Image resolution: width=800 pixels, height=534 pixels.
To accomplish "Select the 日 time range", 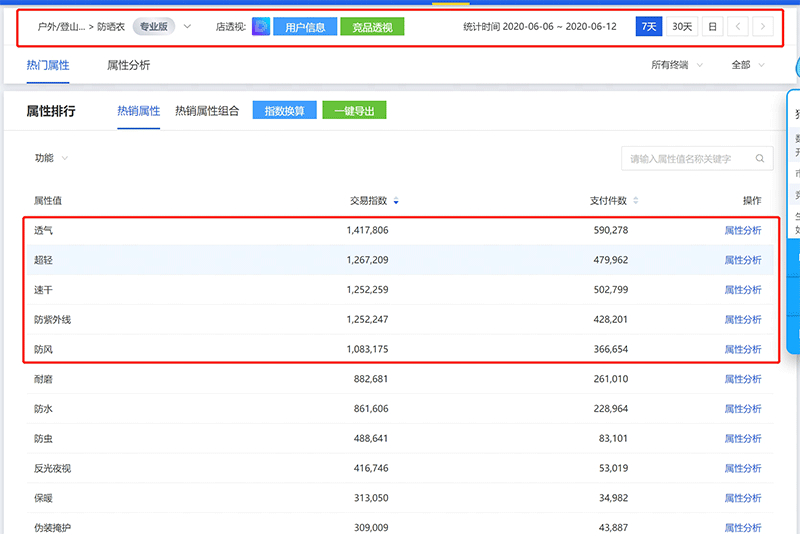I will click(712, 27).
